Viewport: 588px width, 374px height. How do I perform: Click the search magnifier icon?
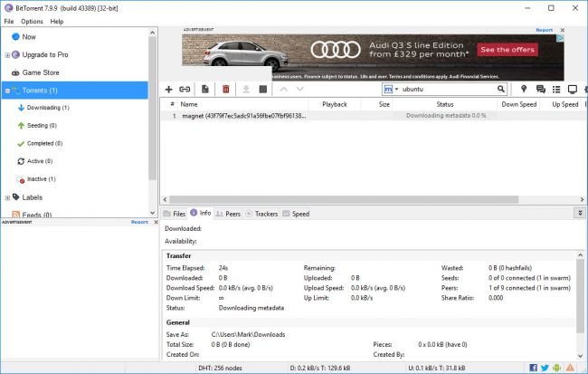[x=500, y=90]
